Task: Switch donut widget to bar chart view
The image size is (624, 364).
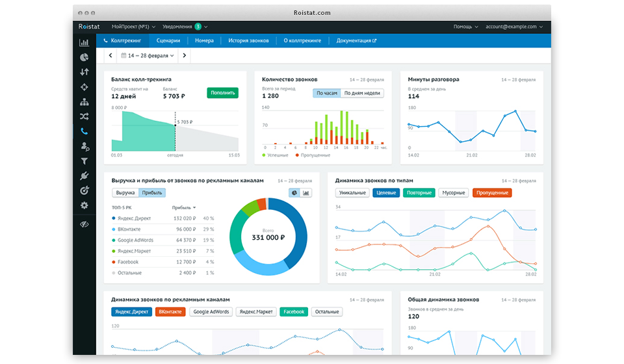Action: [305, 193]
